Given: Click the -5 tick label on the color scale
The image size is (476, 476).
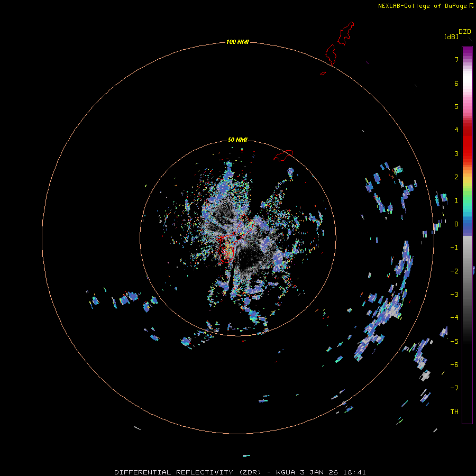Looking at the screenshot, I should 454,342.
